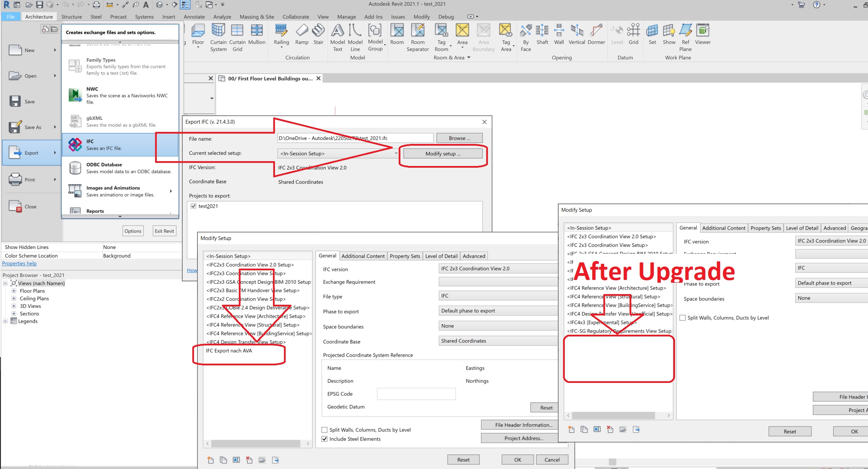Screen dimensions: 868x469
Task: Uncheck the test2021 project checkbox
Action: 193,206
